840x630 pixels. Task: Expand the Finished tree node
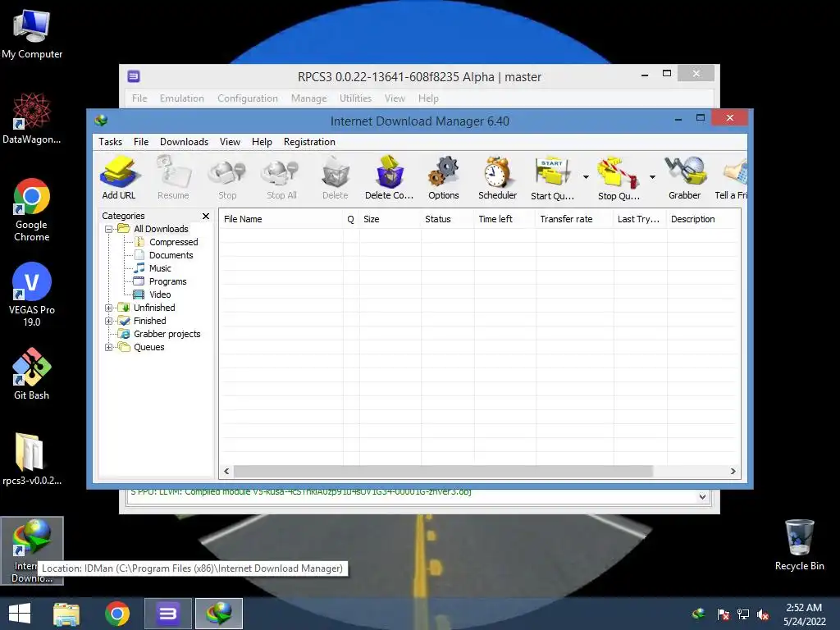(x=109, y=321)
